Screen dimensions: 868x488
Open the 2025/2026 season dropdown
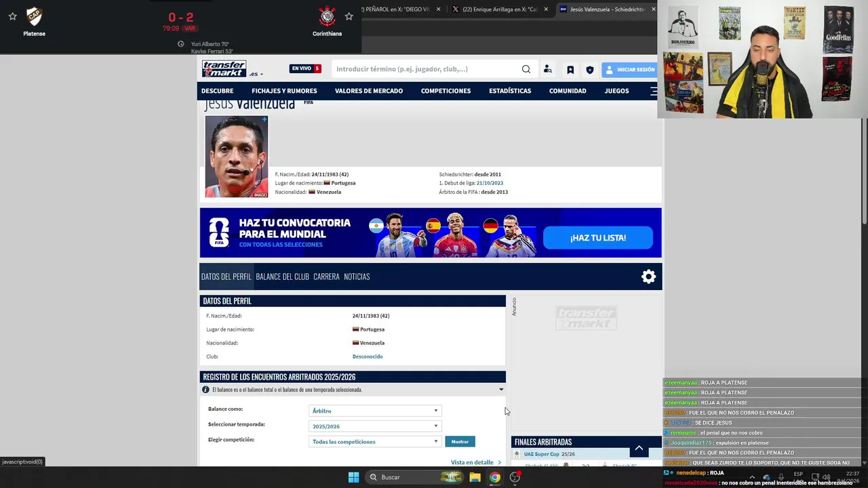click(x=375, y=426)
